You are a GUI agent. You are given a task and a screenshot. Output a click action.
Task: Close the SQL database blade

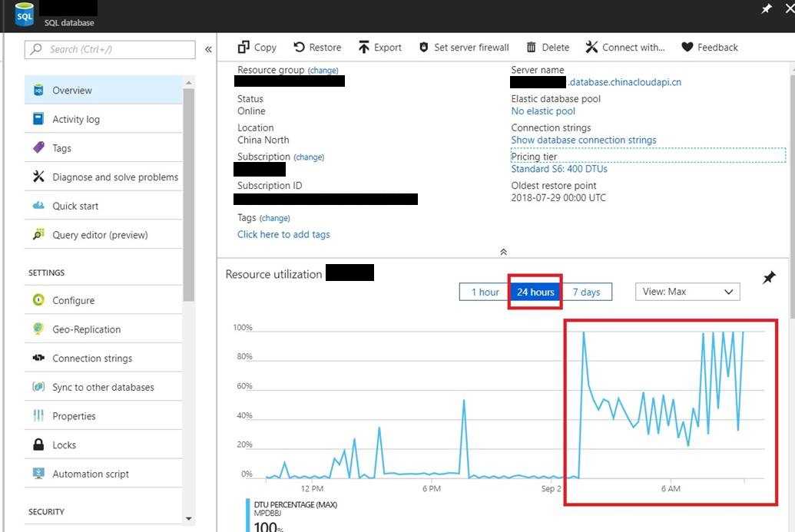(x=790, y=8)
